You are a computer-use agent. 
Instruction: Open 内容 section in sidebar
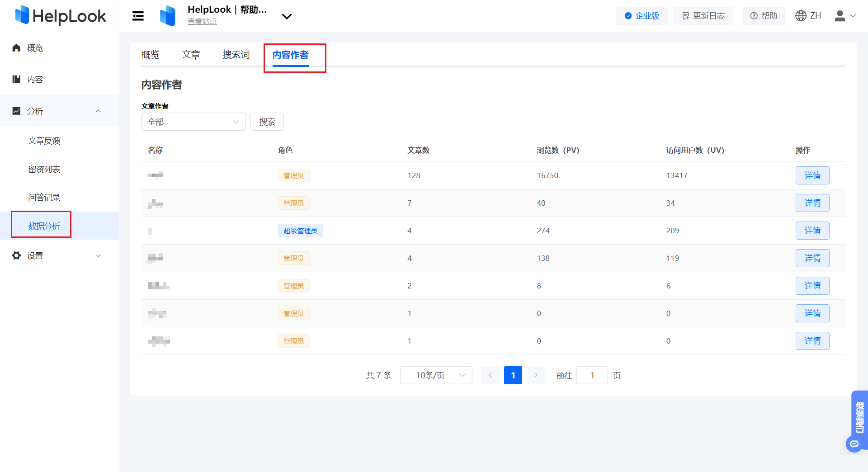(35, 80)
